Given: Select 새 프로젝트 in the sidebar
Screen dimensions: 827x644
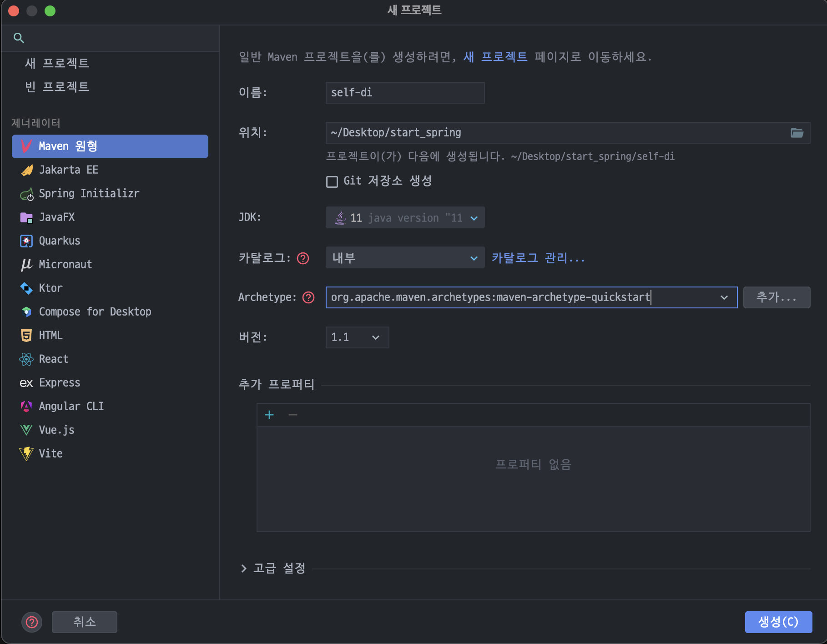Looking at the screenshot, I should pos(57,63).
